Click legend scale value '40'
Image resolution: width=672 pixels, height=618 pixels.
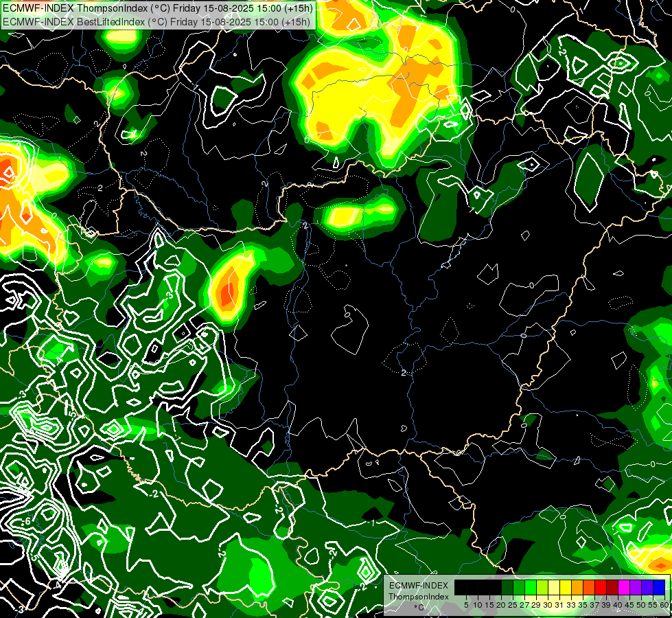click(x=618, y=605)
